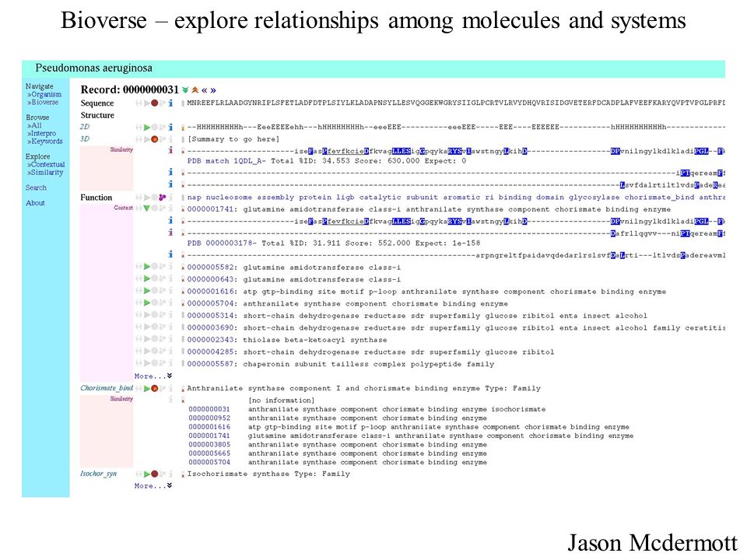
Task: Open the blue info icon in 2D row
Action: point(170,127)
